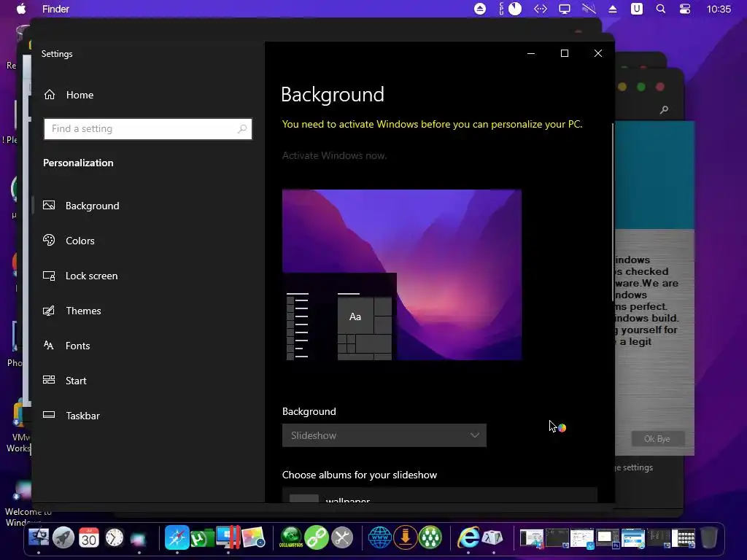Image resolution: width=747 pixels, height=560 pixels.
Task: Open the Themes brush icon
Action: click(49, 311)
